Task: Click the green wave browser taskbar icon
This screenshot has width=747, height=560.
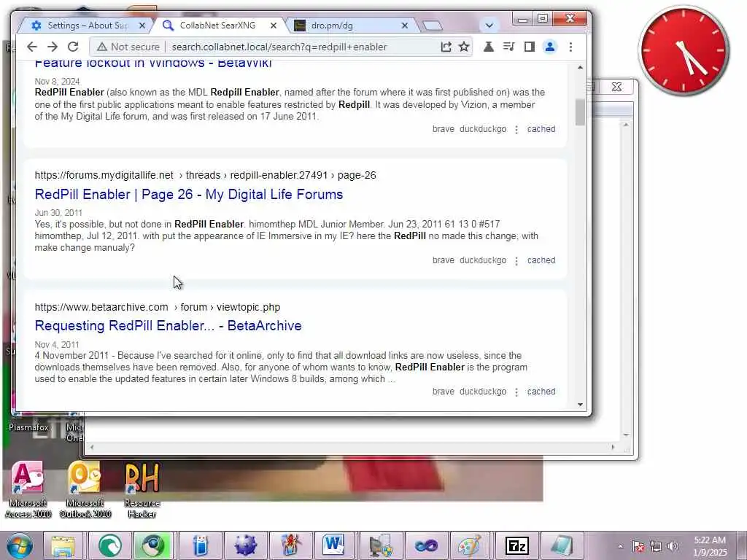Action: pyautogui.click(x=110, y=545)
